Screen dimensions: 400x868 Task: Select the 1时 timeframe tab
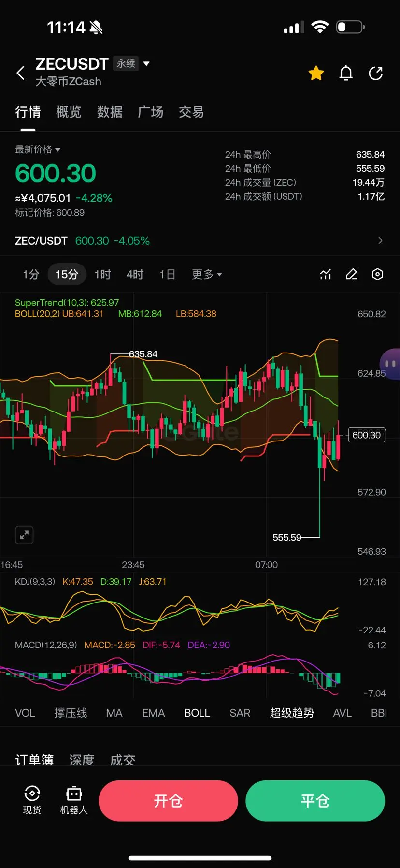[x=102, y=274]
